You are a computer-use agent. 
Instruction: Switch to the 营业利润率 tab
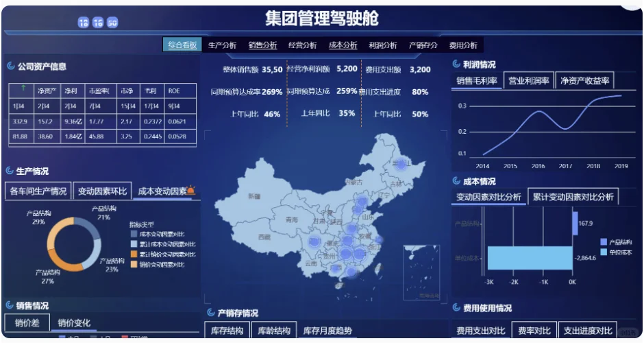[529, 81]
